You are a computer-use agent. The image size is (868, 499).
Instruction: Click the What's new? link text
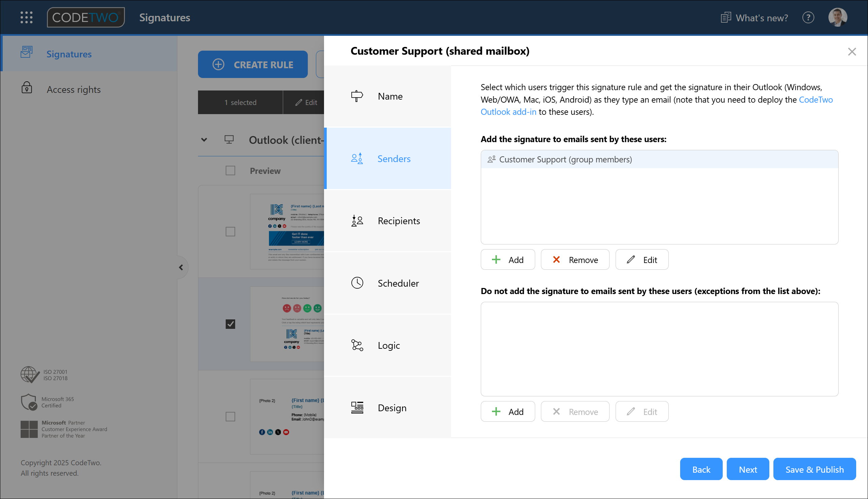[762, 18]
